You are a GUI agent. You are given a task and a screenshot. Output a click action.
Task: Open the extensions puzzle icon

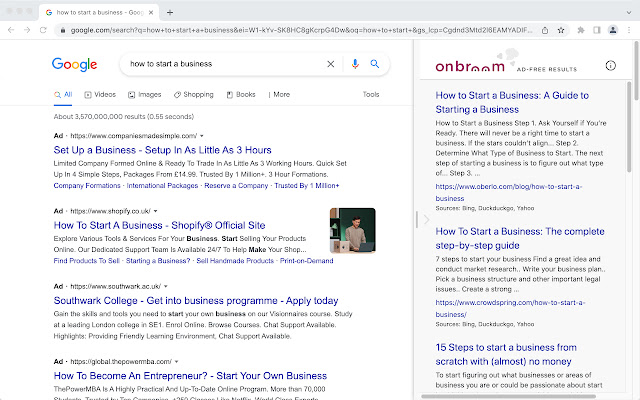coord(581,30)
